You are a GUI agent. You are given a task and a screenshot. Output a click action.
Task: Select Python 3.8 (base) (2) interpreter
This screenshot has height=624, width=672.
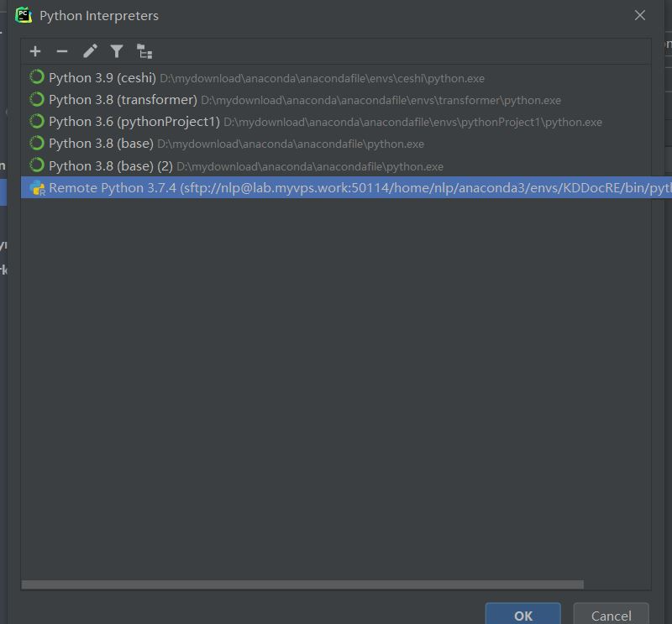click(336, 165)
